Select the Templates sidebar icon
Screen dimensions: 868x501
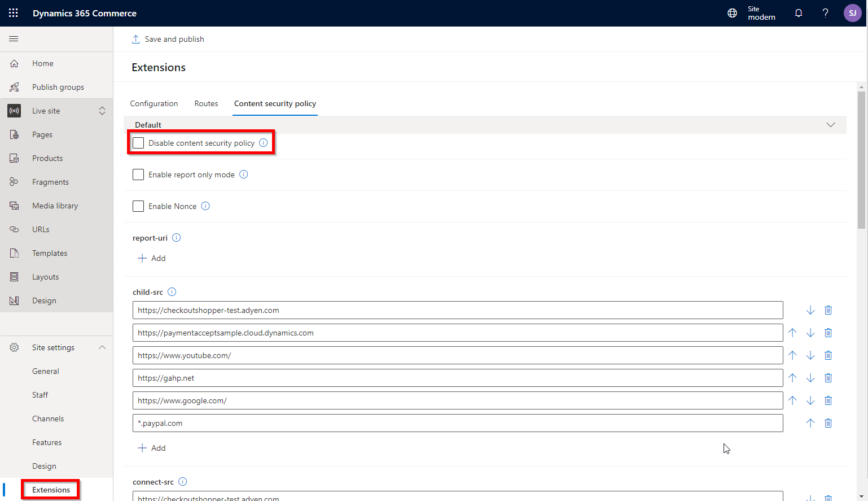click(14, 253)
